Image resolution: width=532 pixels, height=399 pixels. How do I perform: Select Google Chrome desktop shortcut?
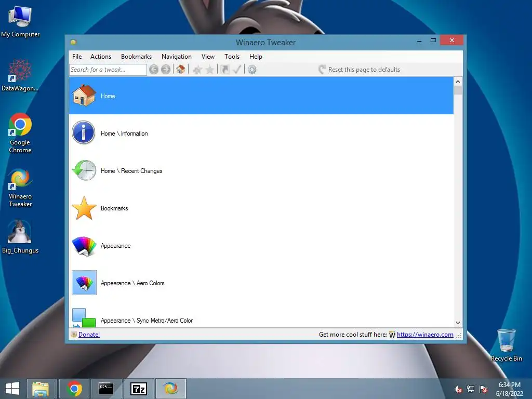pos(20,133)
